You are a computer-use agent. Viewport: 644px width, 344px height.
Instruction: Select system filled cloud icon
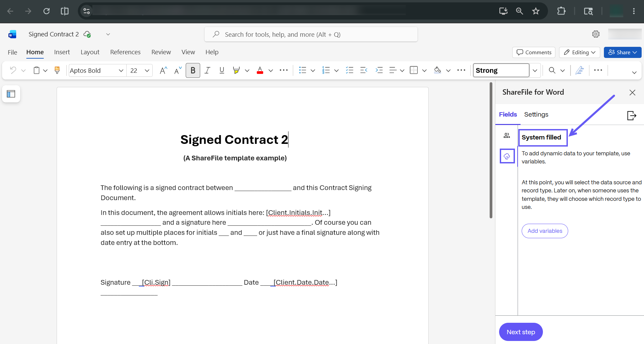[507, 156]
